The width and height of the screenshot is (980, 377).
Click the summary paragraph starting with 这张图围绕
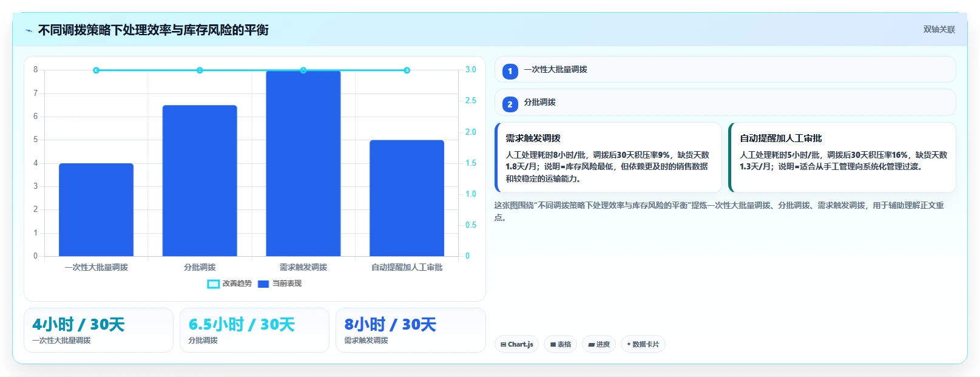click(719, 211)
